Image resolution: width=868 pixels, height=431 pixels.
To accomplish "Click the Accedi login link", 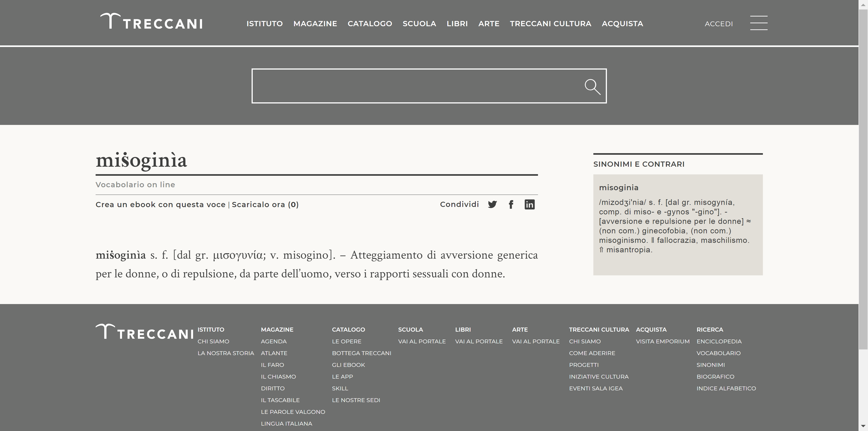I will click(719, 24).
